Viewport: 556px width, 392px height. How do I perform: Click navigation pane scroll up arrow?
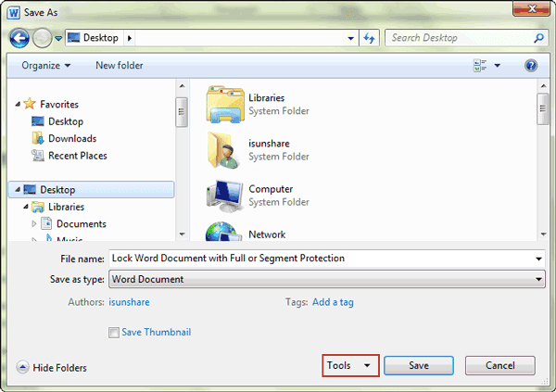click(x=182, y=86)
